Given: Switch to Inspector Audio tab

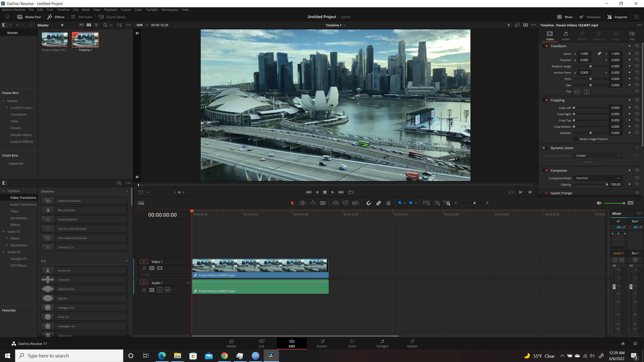Looking at the screenshot, I should 566,36.
